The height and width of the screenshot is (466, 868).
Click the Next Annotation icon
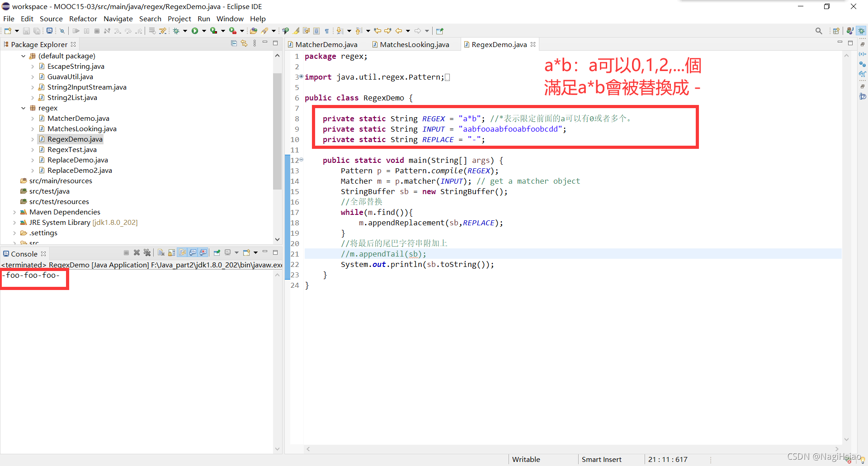339,31
